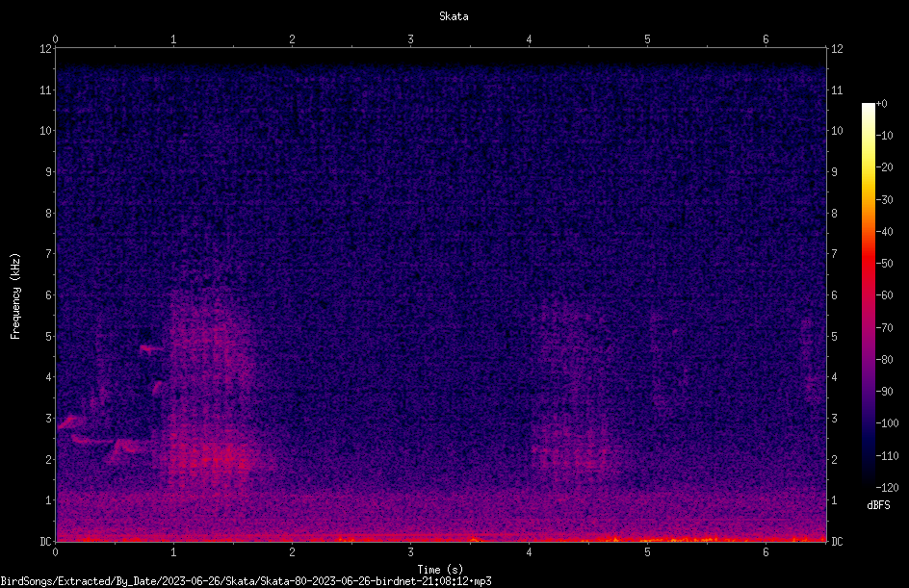Click the '-50' color scale value
Screen dimensions: 909x588
(885, 264)
